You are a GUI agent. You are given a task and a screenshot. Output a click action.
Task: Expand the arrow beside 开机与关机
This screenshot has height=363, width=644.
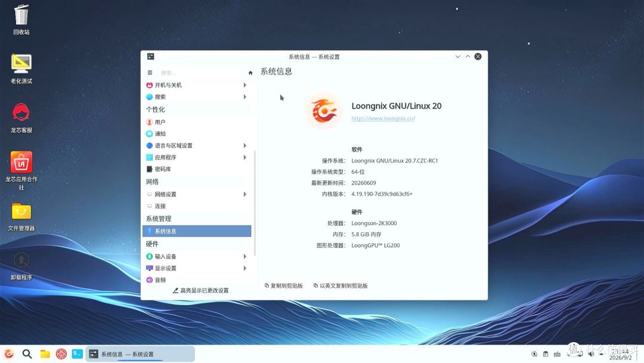(245, 85)
